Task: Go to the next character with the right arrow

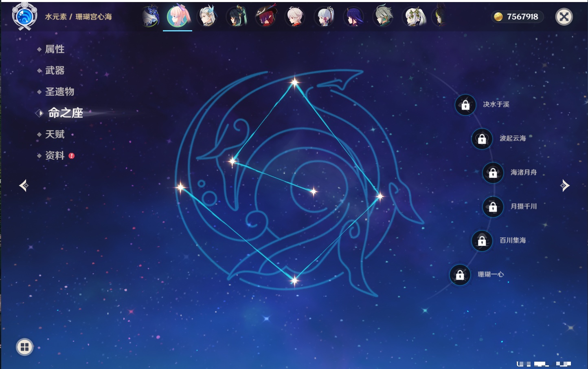Action: pos(565,186)
